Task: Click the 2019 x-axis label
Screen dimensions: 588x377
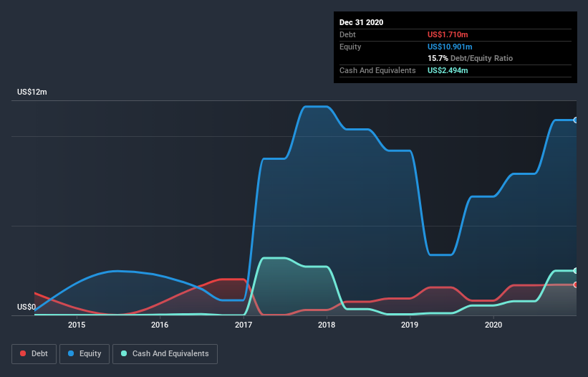Action: 410,325
